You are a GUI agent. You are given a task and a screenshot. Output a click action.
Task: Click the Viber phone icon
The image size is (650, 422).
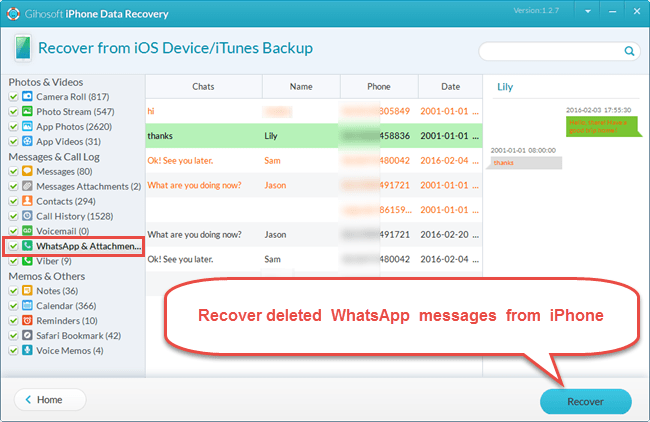(27, 260)
